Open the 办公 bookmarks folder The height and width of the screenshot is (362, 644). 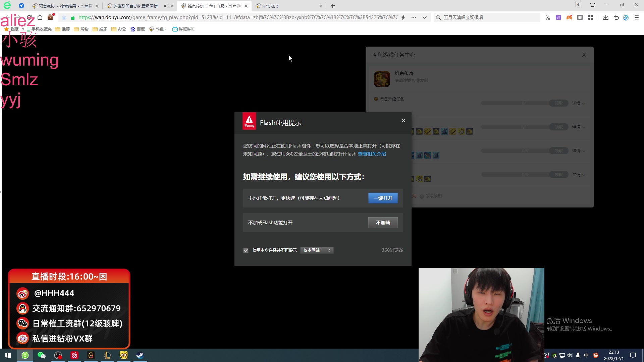point(119,29)
